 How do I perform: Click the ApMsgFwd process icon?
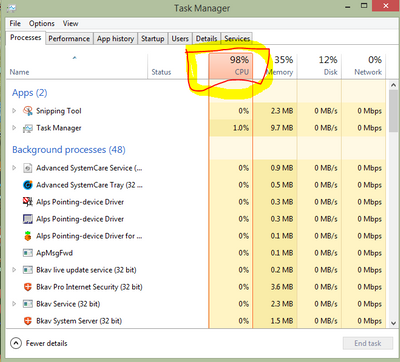(28, 253)
